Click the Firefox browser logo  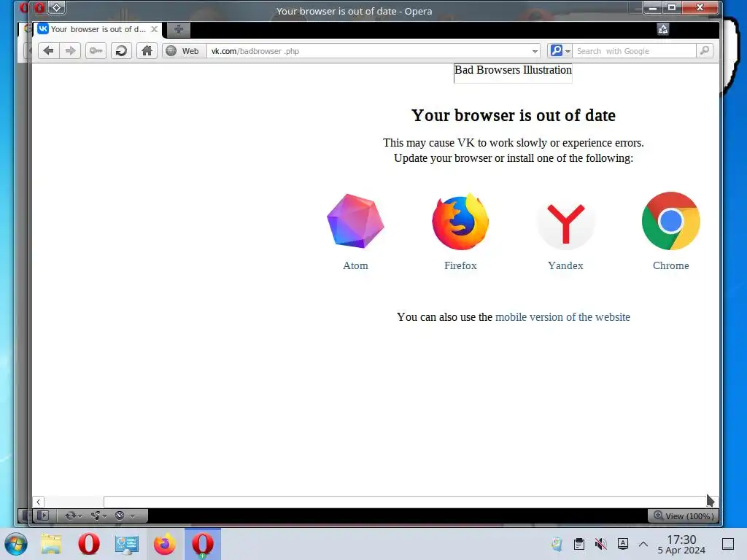pos(460,221)
